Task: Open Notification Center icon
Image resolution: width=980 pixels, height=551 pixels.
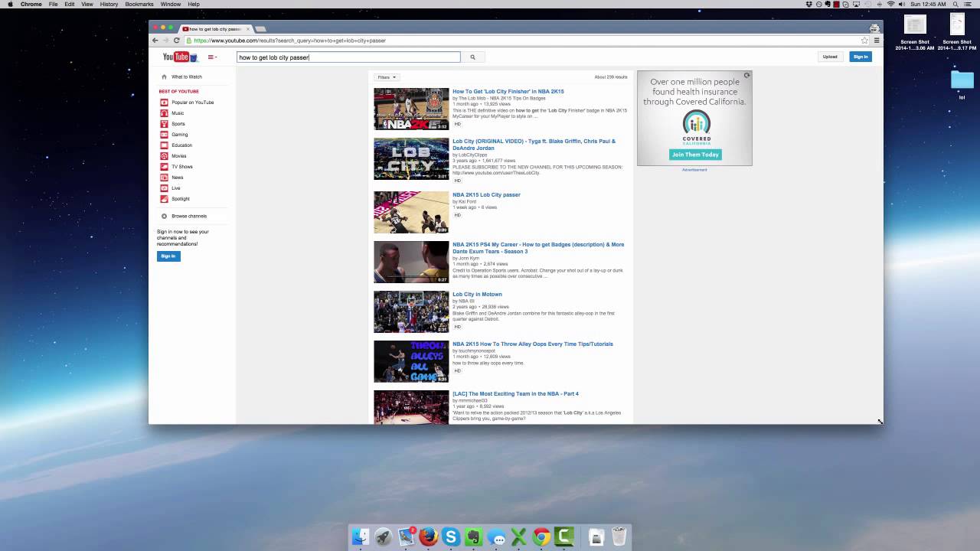Action: click(x=969, y=5)
